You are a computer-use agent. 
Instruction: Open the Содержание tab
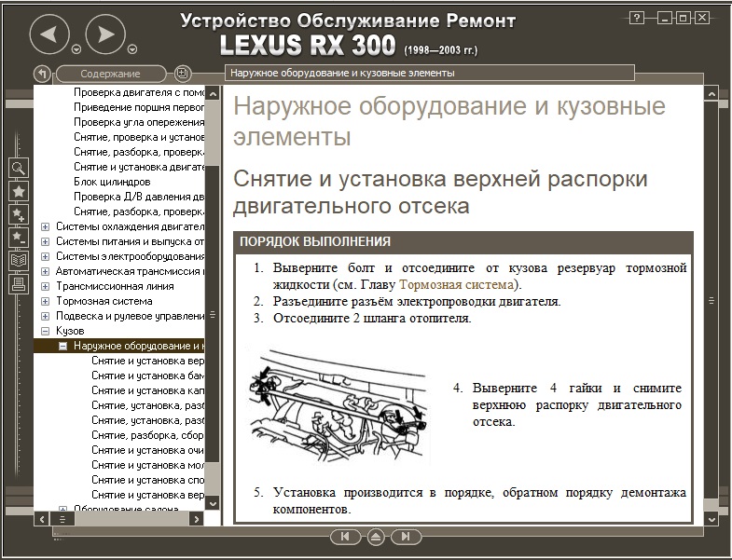click(111, 74)
